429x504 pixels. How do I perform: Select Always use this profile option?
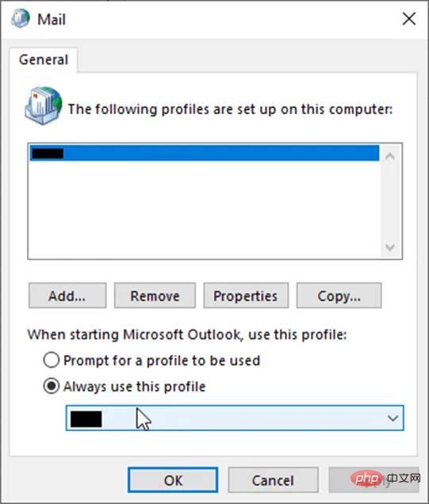tap(52, 386)
